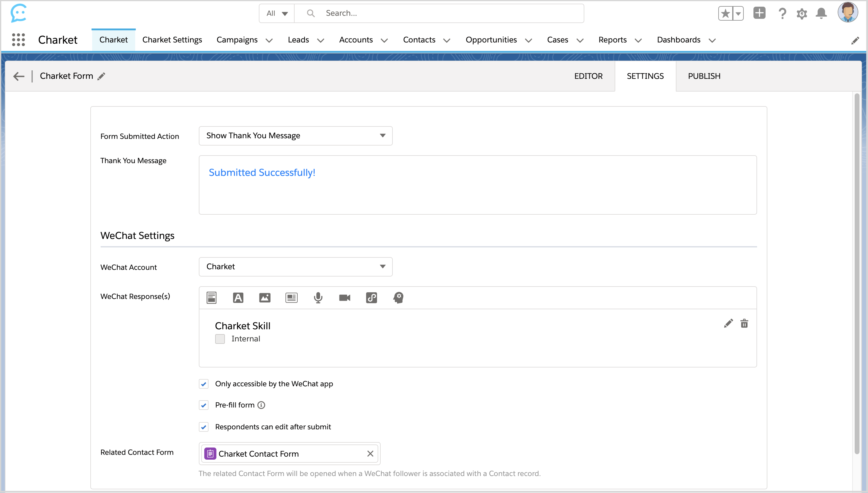Click the Thank You Message text area

click(477, 185)
